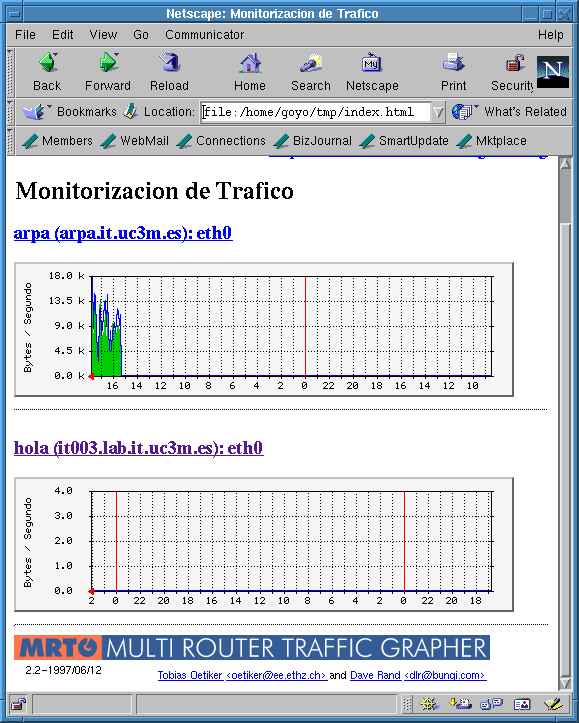Click the page proxy icon beside Location

pyautogui.click(x=131, y=111)
